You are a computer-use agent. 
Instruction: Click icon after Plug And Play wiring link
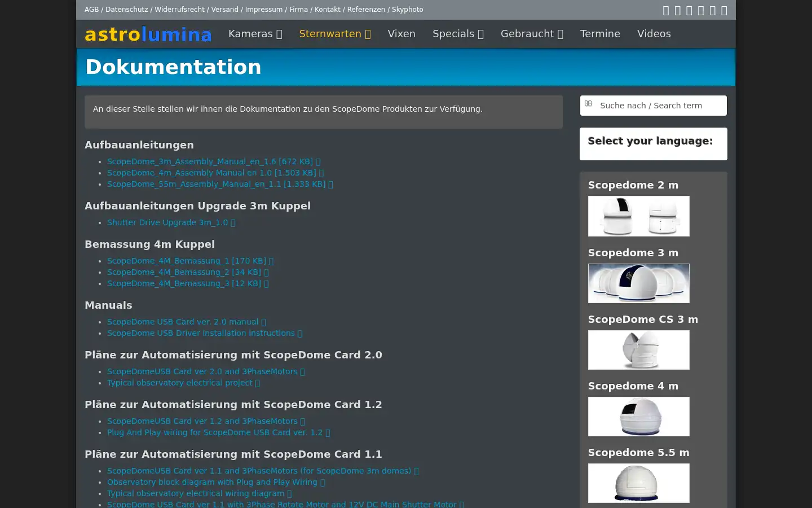(328, 432)
